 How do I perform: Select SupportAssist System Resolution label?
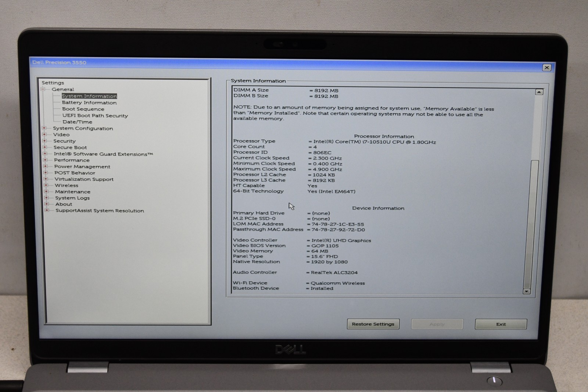point(100,211)
